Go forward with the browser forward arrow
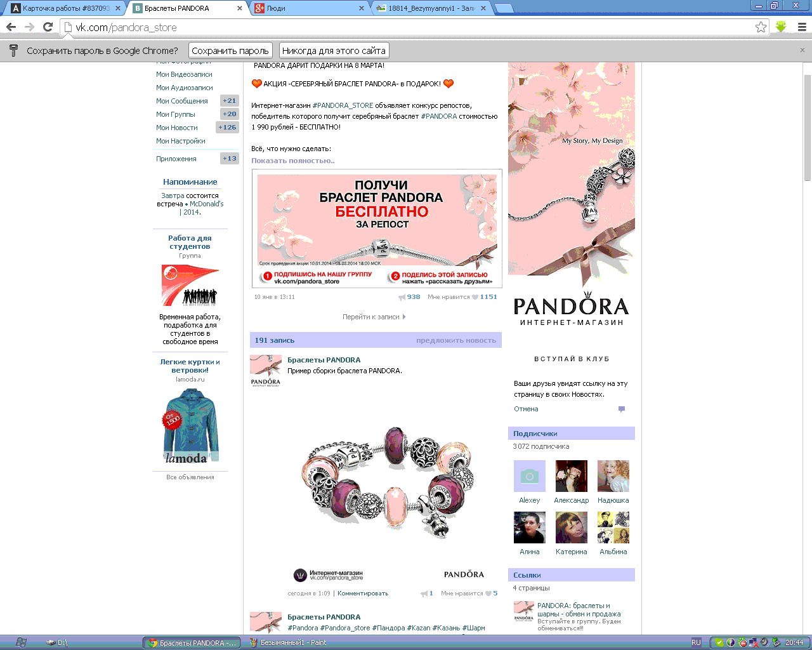 (x=29, y=27)
